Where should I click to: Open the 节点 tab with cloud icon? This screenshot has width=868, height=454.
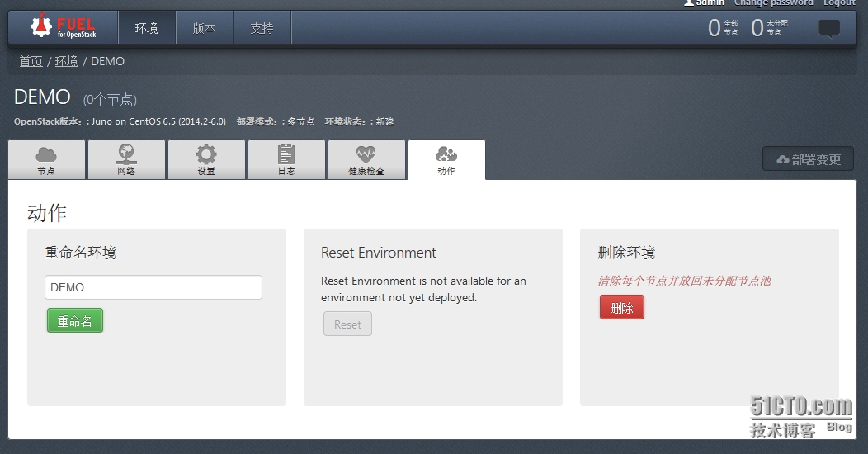(x=46, y=159)
